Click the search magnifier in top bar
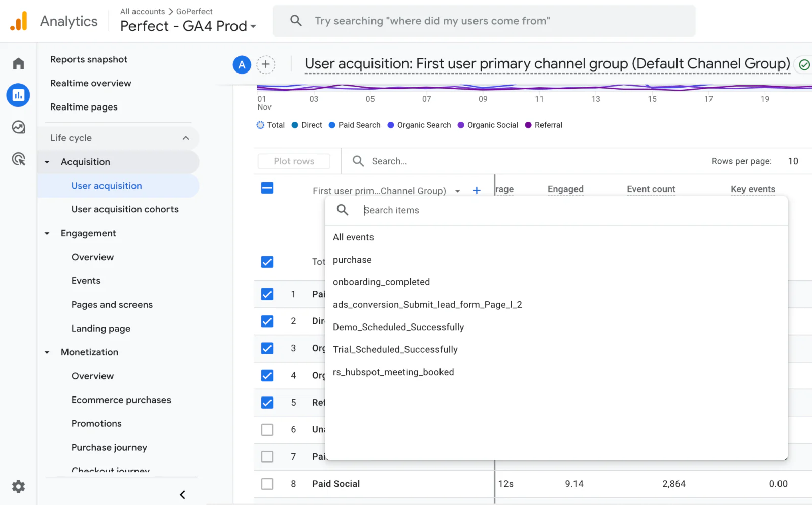The height and width of the screenshot is (505, 812). (x=296, y=21)
